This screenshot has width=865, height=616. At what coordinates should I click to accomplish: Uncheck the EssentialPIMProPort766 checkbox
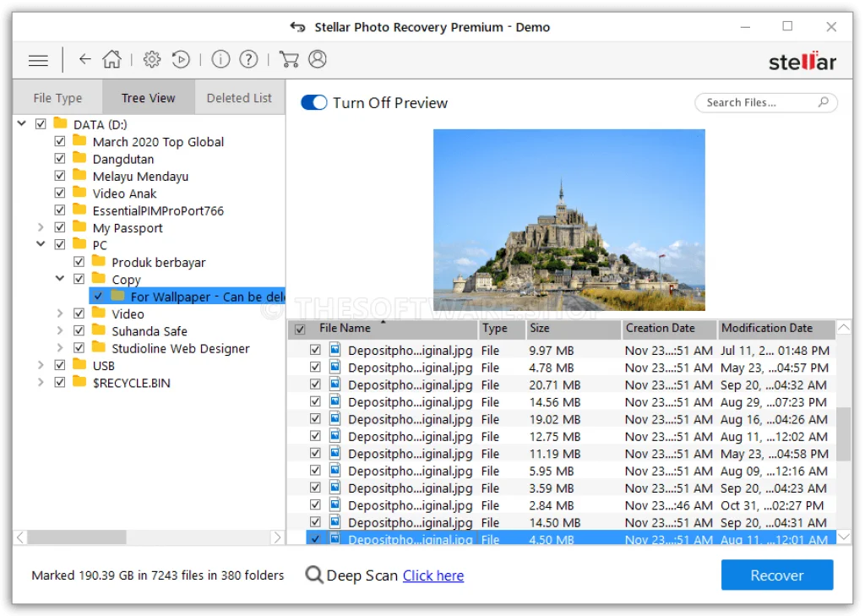[x=60, y=210]
